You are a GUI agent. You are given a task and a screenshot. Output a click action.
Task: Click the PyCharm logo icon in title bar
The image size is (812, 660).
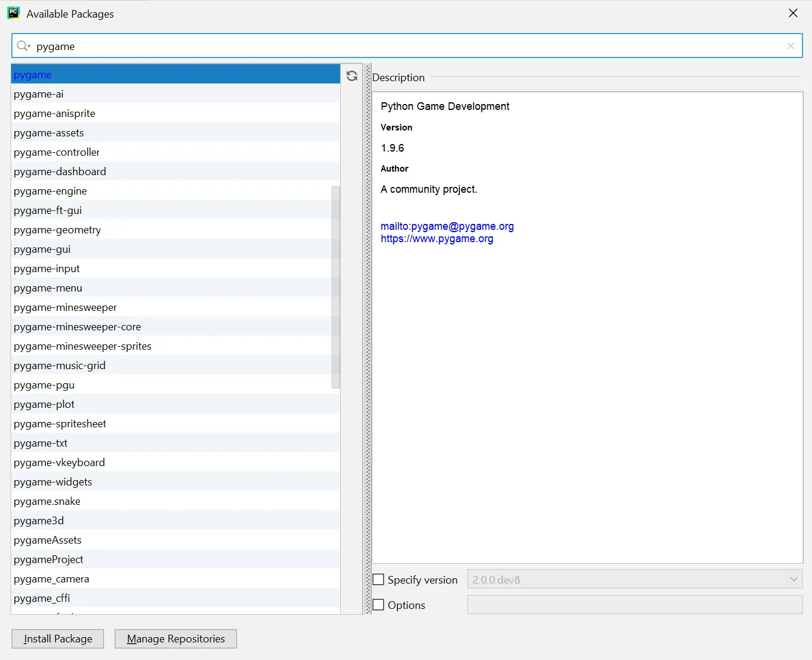(x=14, y=13)
